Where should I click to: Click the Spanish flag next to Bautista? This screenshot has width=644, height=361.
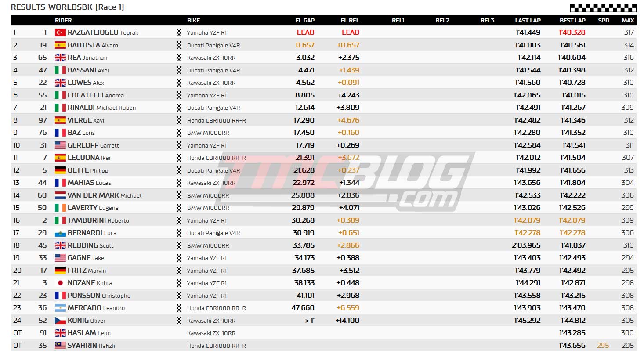60,45
